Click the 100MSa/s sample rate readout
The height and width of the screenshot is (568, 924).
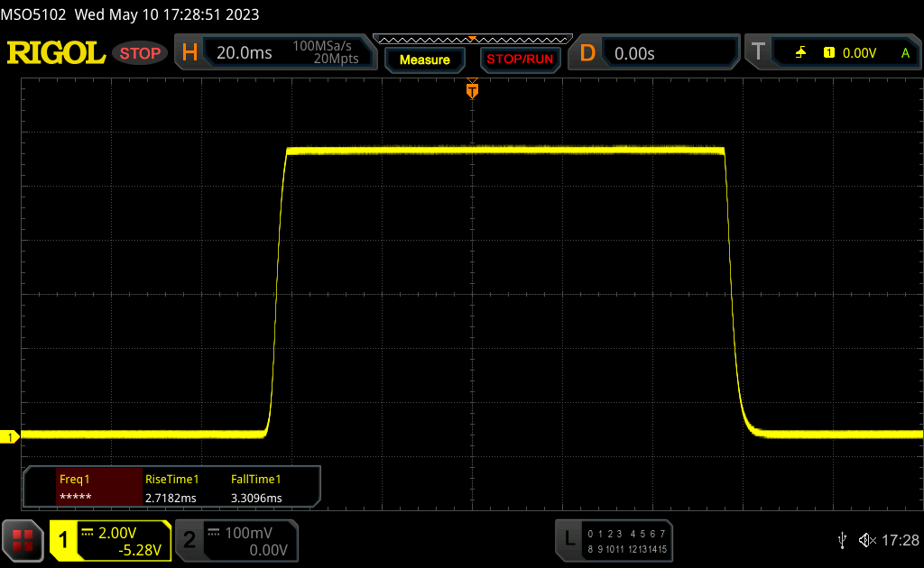(x=322, y=46)
